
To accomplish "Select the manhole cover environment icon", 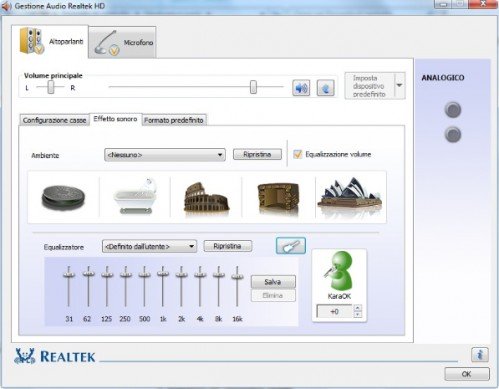I will pyautogui.click(x=63, y=197).
